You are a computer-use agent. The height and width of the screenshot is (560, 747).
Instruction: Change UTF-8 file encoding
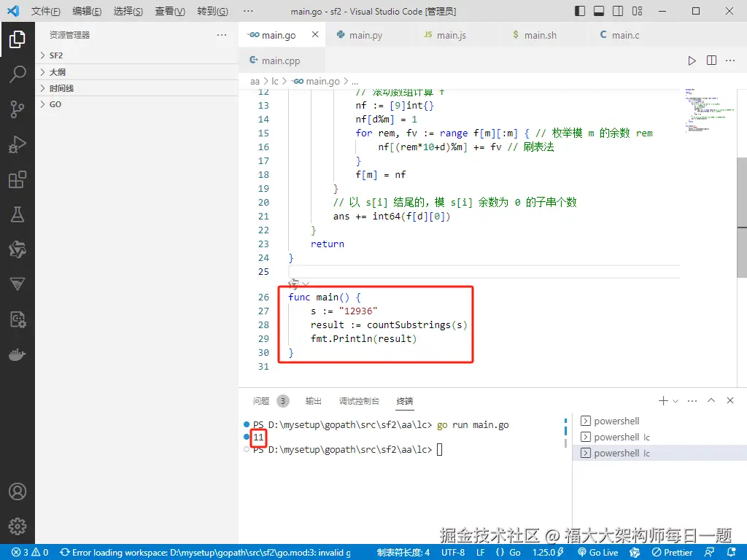tap(453, 553)
